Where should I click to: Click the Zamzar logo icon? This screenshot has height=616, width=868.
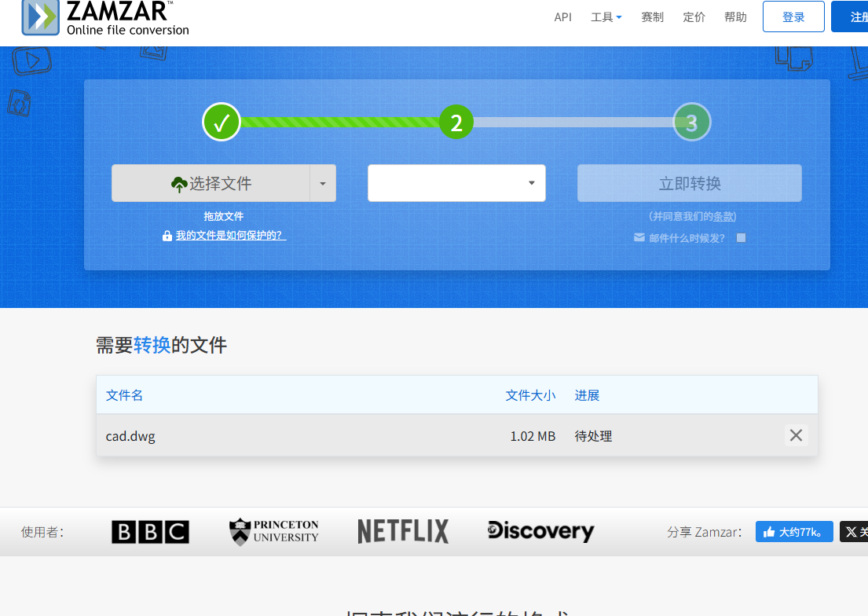click(x=40, y=16)
